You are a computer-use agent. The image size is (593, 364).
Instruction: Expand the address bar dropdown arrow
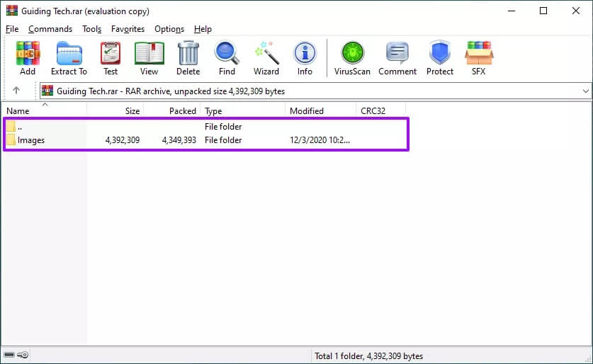(585, 91)
